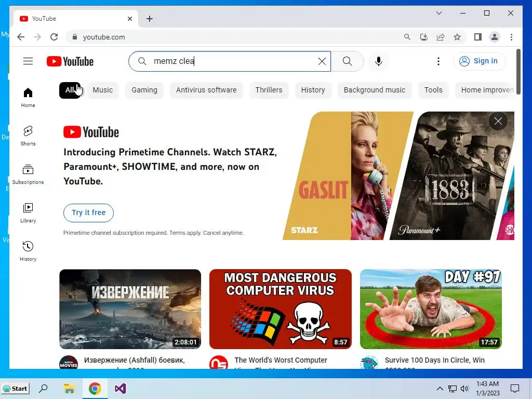The image size is (532, 399).
Task: Reload the page in Chrome
Action: (54, 37)
